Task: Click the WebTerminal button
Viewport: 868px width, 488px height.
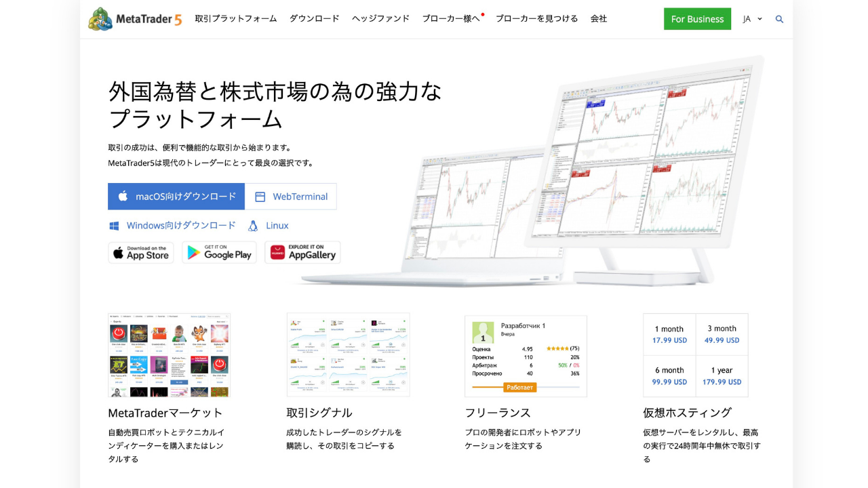Action: point(291,197)
